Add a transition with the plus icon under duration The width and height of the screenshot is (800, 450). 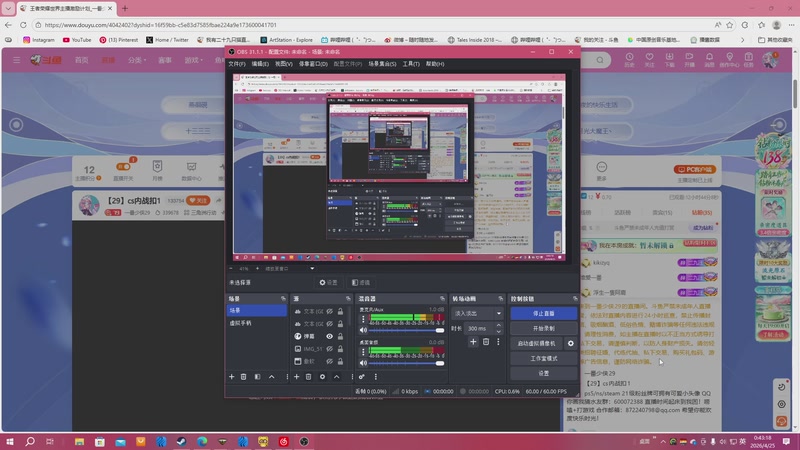[473, 342]
